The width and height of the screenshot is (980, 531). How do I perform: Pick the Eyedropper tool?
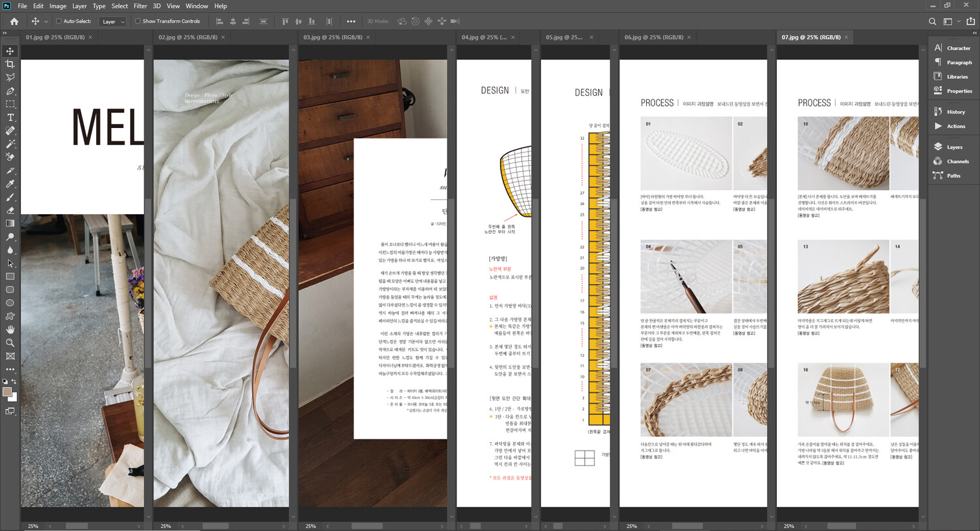pos(10,184)
